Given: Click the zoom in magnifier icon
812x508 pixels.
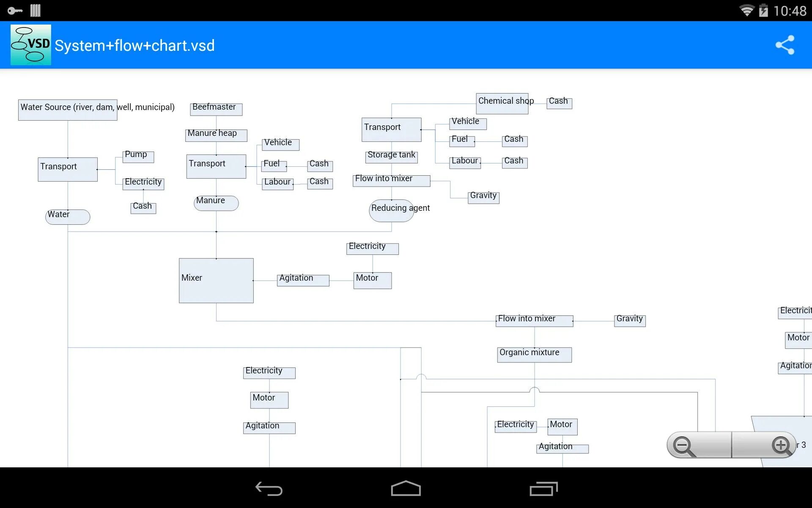Looking at the screenshot, I should coord(780,446).
